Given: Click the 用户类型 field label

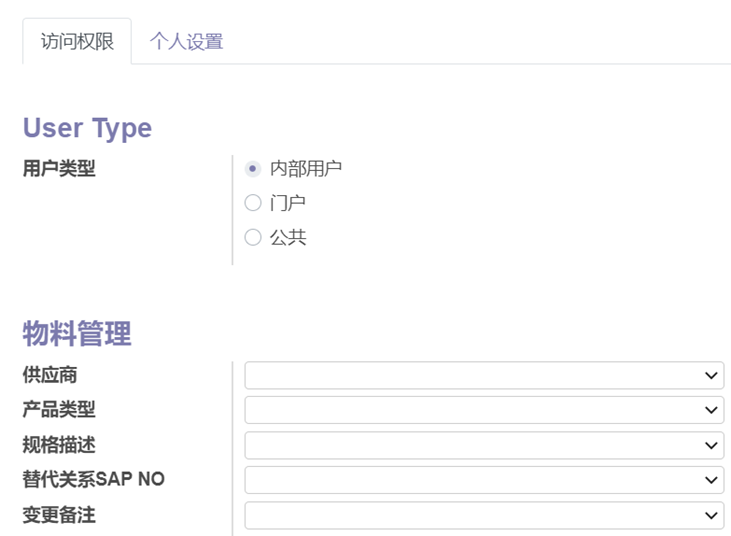Looking at the screenshot, I should pyautogui.click(x=59, y=169).
